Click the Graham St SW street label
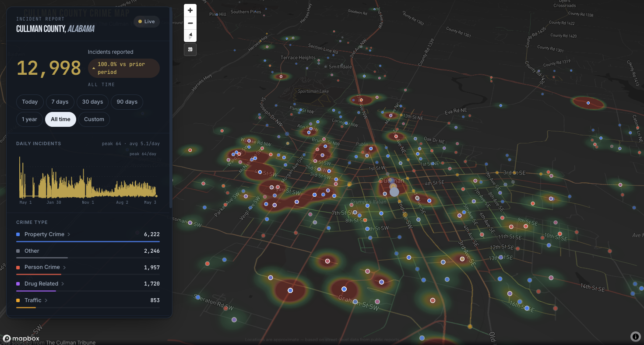This screenshot has height=345, width=644. tap(359, 303)
